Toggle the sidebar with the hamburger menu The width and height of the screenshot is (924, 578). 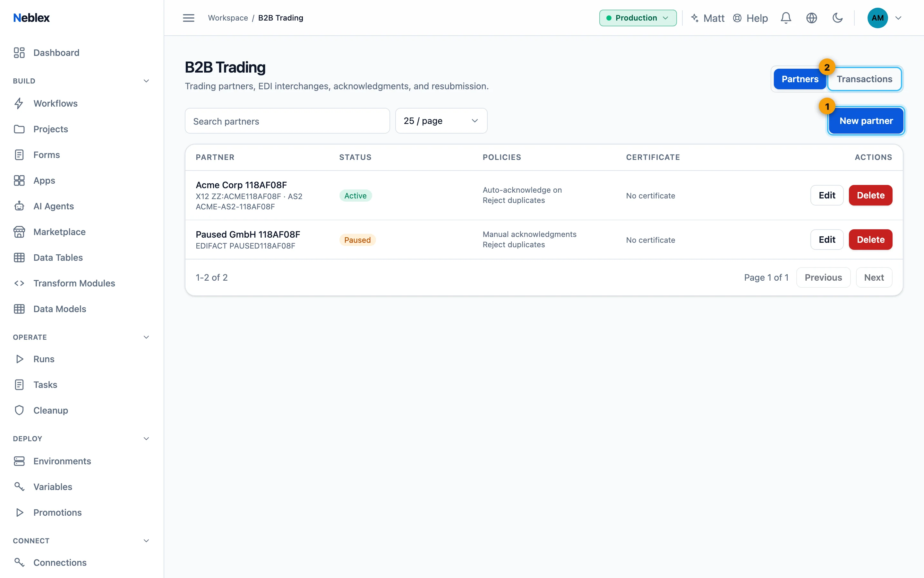pyautogui.click(x=189, y=18)
